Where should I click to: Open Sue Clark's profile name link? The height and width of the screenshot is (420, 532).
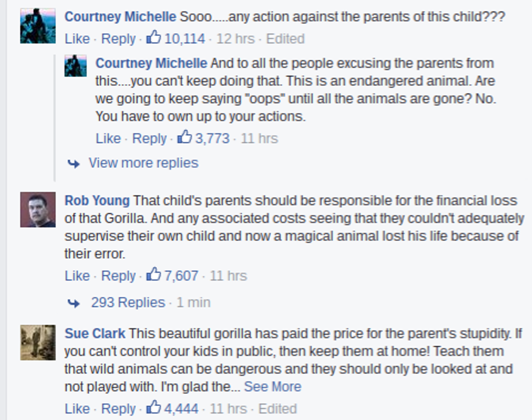(x=95, y=333)
